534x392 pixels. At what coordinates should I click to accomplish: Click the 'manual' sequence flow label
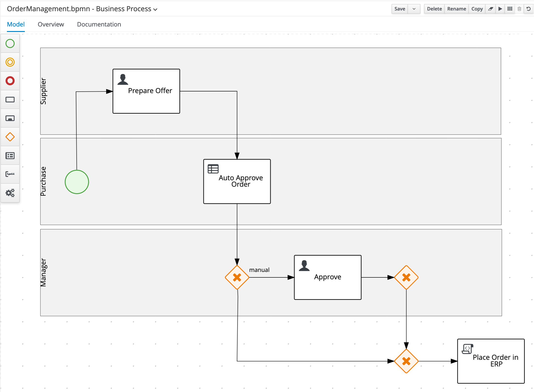(x=259, y=270)
